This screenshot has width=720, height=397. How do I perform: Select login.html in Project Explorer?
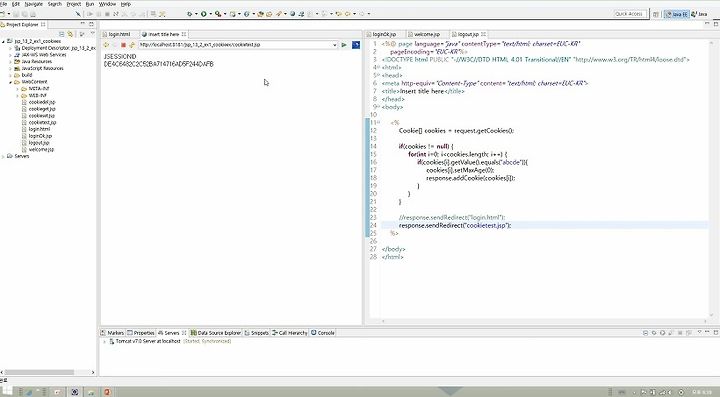tap(39, 129)
